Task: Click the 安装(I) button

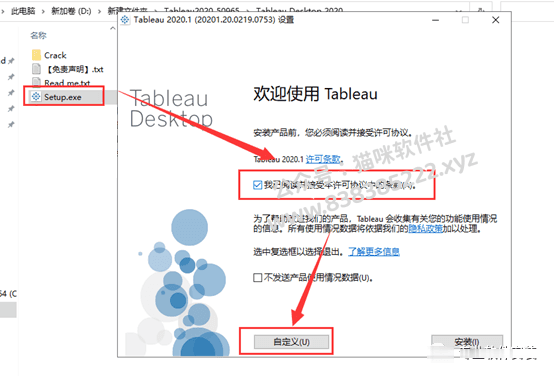Action: (467, 342)
